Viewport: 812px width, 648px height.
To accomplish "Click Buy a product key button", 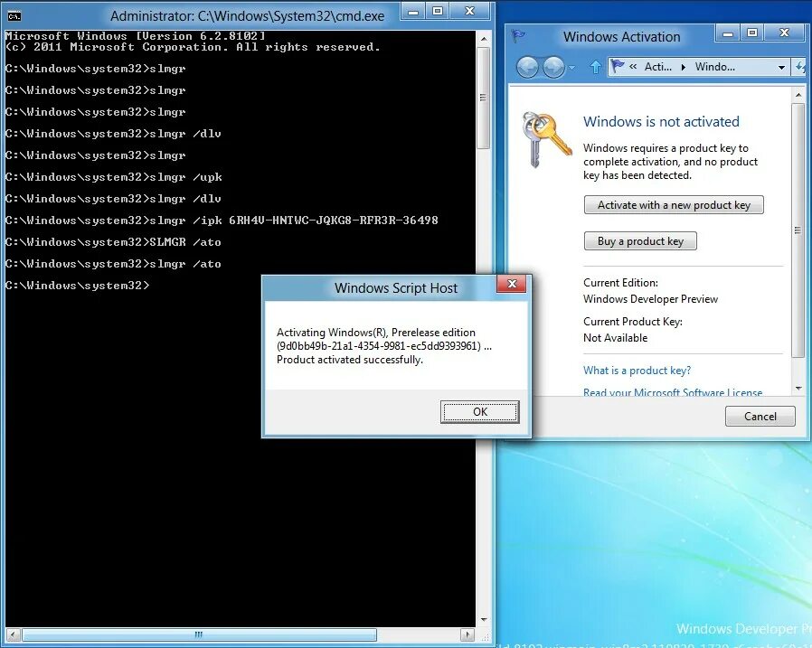I will coord(640,241).
